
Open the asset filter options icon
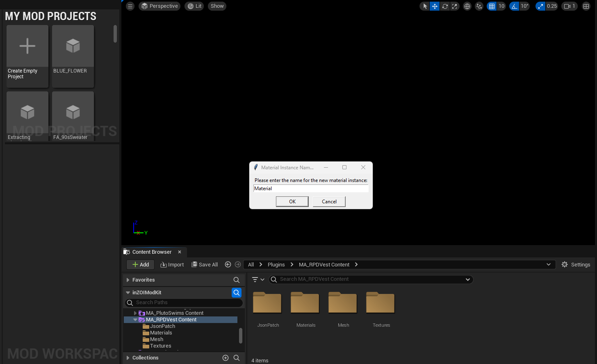(x=258, y=280)
